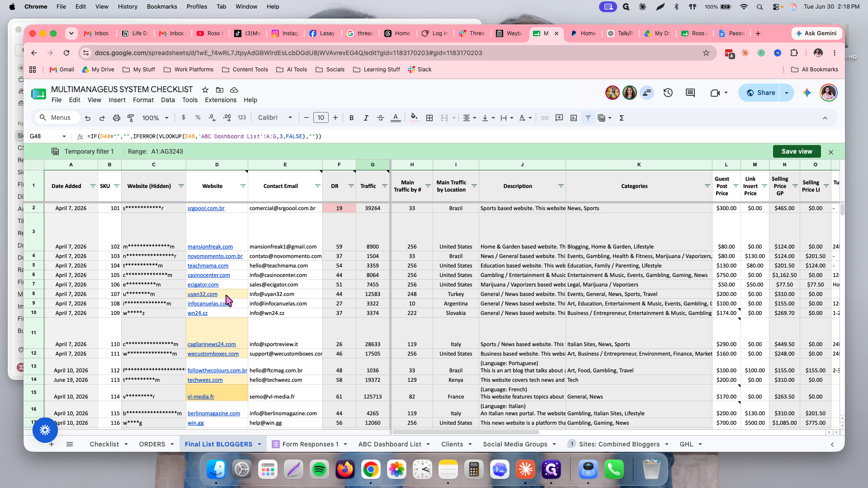Expand the zoom 100% dropdown
The height and width of the screenshot is (488, 868).
[155, 118]
